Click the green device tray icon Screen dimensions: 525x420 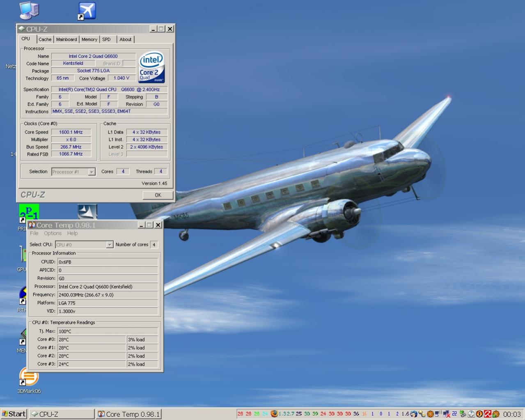[463, 414]
